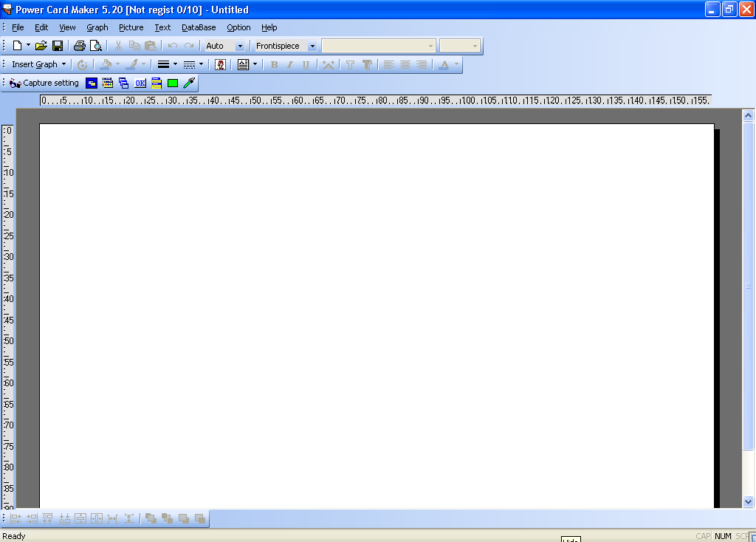This screenshot has height=542, width=756.
Task: Open the View menu
Action: pos(67,27)
